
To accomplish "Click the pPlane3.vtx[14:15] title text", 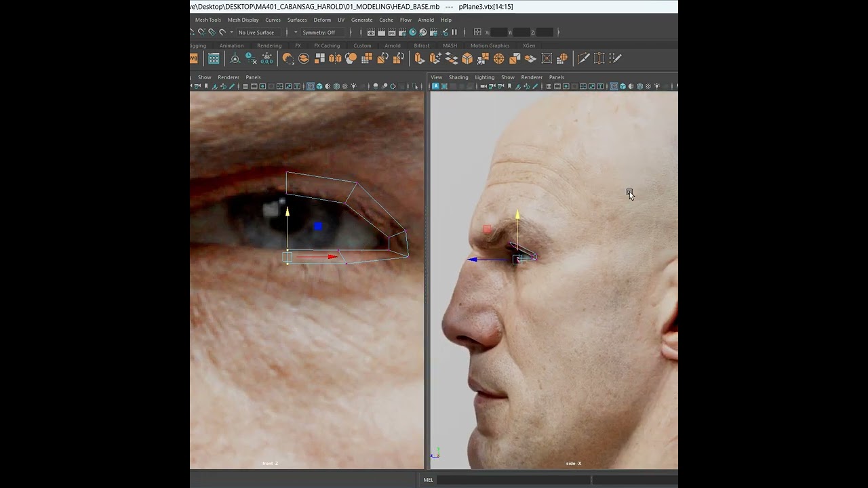I will [486, 7].
